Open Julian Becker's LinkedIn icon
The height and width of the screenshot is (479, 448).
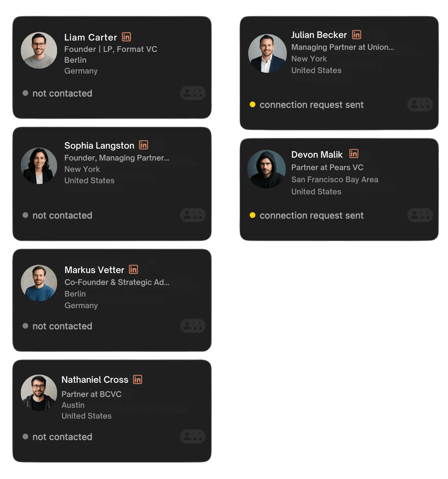tap(357, 34)
